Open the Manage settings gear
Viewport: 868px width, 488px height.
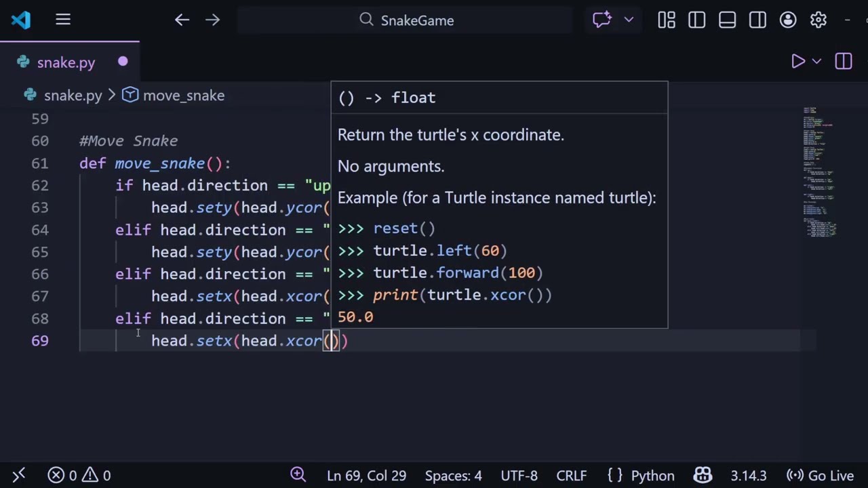pos(818,20)
